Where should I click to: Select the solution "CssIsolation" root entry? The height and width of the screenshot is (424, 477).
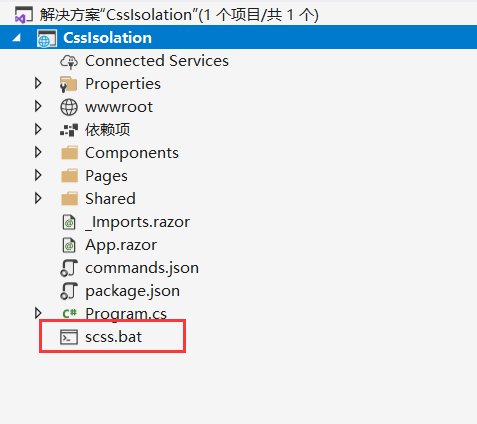179,15
